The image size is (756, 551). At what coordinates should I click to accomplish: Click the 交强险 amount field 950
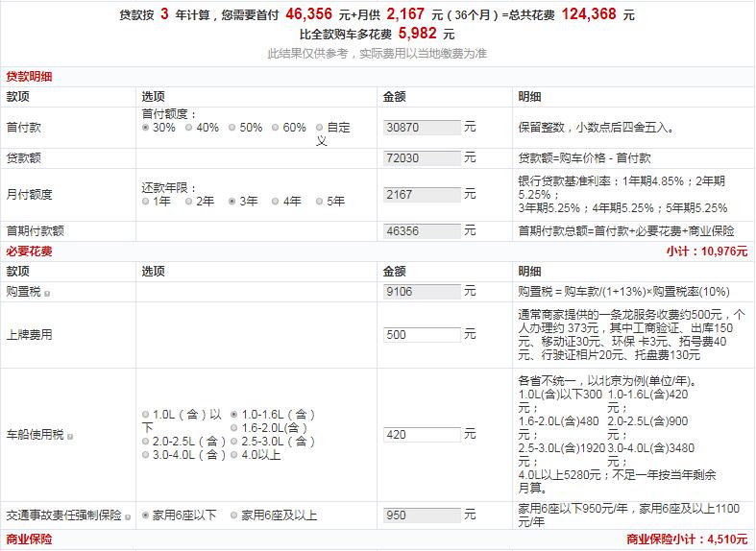pos(422,515)
